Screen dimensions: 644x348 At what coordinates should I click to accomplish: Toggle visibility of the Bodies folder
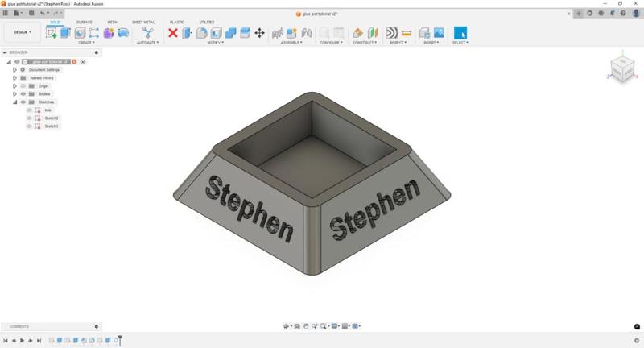(x=23, y=94)
